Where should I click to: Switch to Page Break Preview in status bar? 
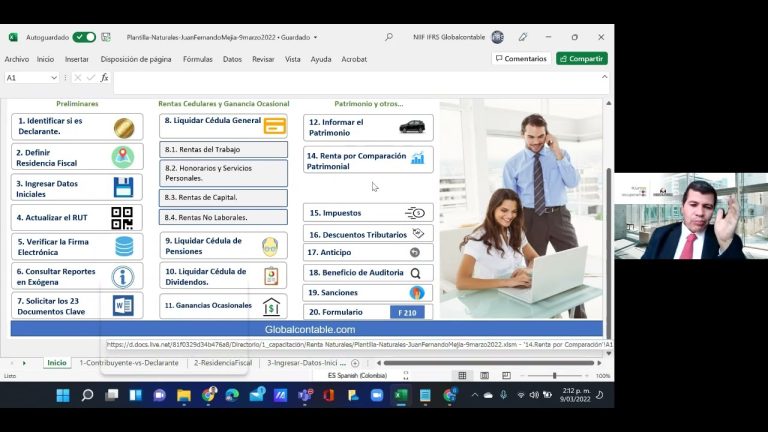coord(506,376)
